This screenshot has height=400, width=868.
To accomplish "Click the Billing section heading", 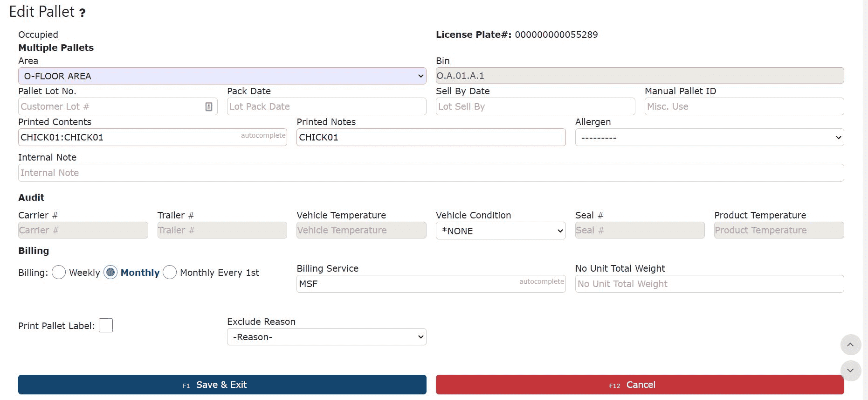I will (x=34, y=251).
